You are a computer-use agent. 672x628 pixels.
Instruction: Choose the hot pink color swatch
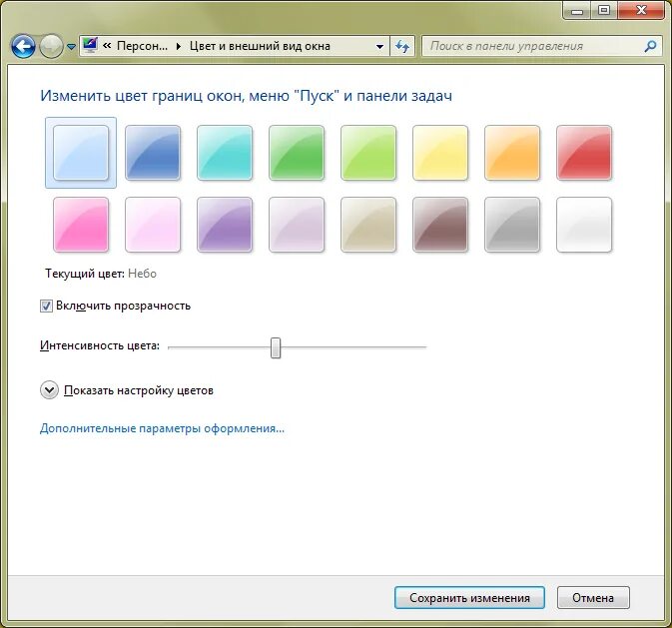(81, 225)
